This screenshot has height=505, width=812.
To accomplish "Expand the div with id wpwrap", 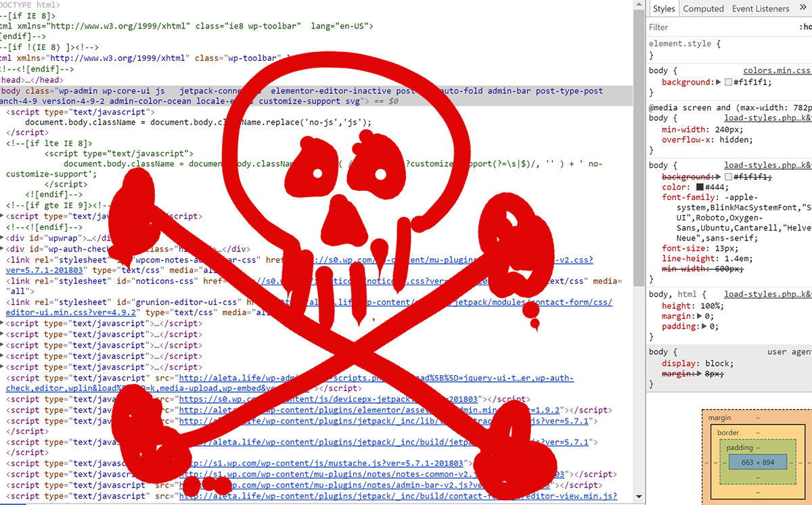I will (x=2, y=238).
